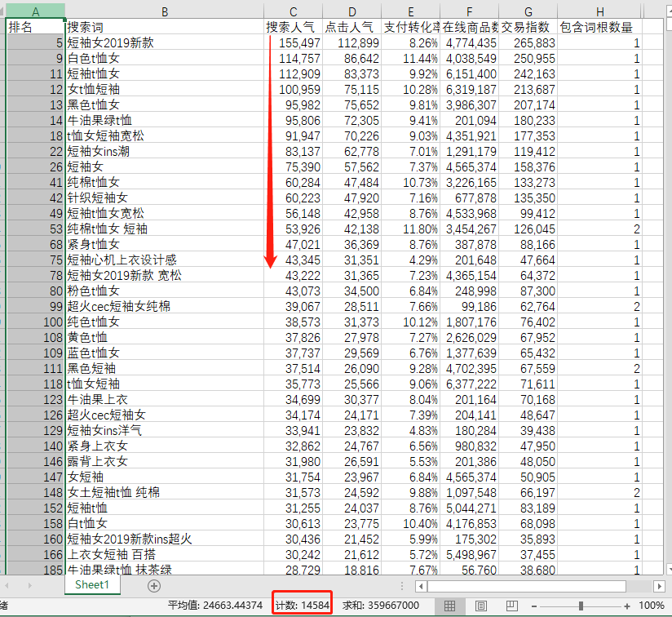Select column D header
Screen dimensions: 672x617
351,11
